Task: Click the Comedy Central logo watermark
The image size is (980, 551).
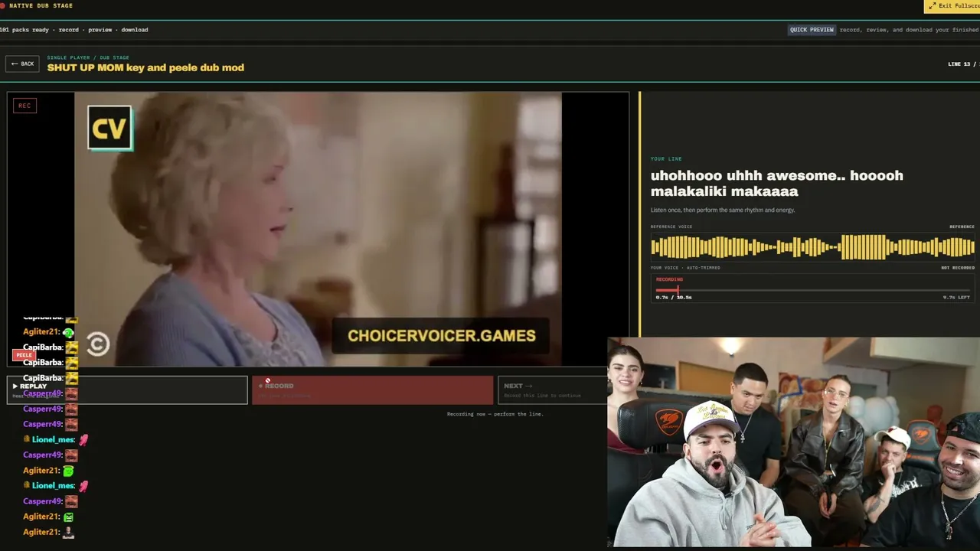Action: (x=97, y=344)
